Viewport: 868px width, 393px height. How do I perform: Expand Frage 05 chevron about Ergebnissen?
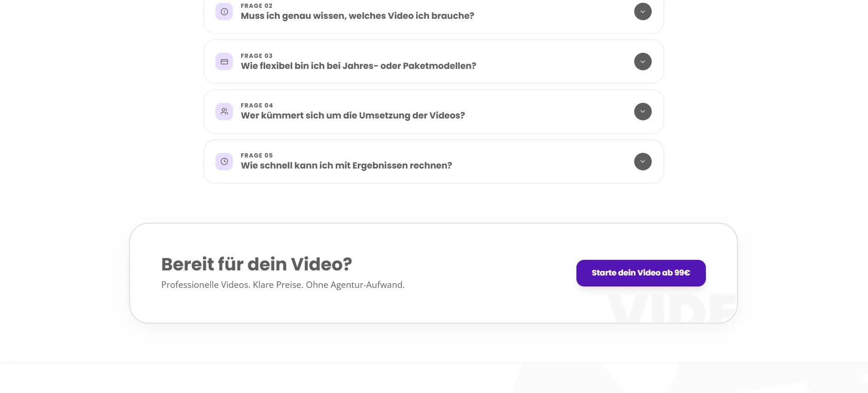(x=643, y=161)
